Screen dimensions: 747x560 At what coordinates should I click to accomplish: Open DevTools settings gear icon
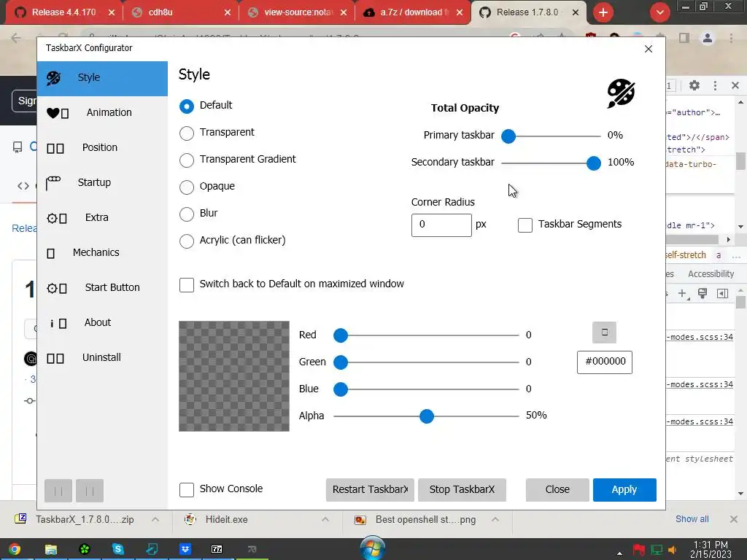(694, 86)
